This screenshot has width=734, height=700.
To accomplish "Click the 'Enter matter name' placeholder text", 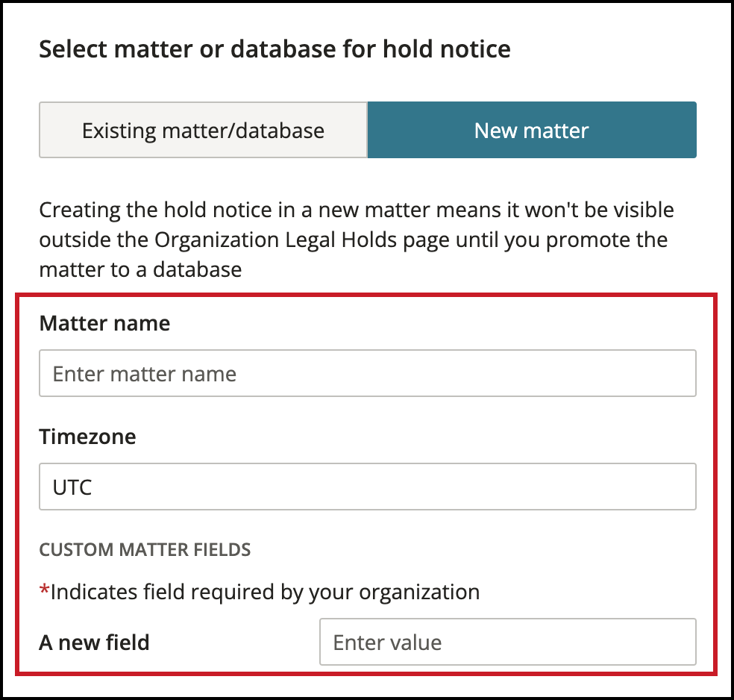I will (145, 374).
